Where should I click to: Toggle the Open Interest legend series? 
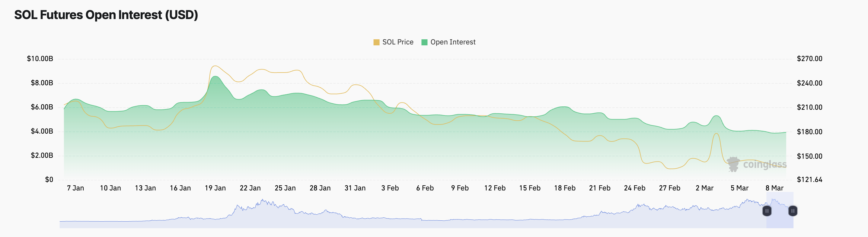coord(452,42)
